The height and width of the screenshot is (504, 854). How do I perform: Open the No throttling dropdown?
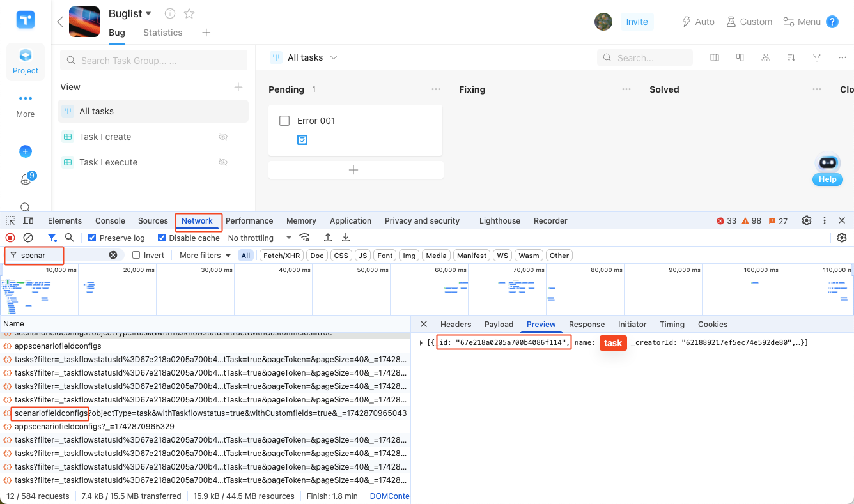(x=260, y=238)
